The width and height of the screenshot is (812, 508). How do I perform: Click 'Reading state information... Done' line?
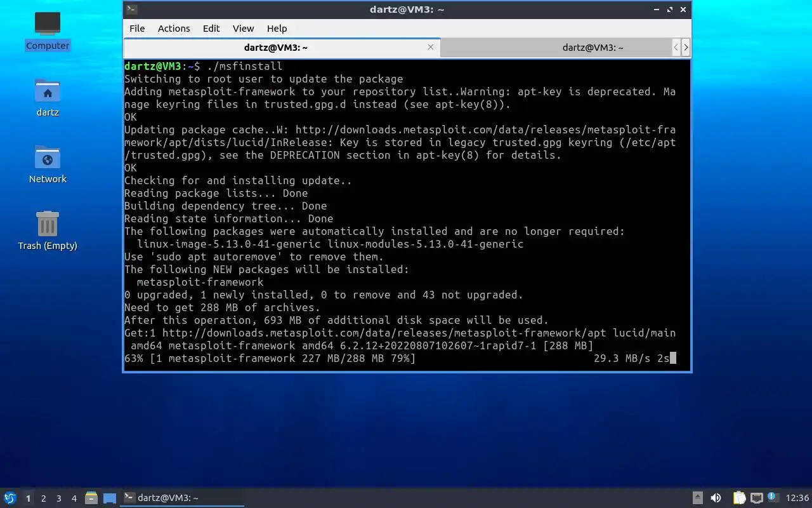229,218
